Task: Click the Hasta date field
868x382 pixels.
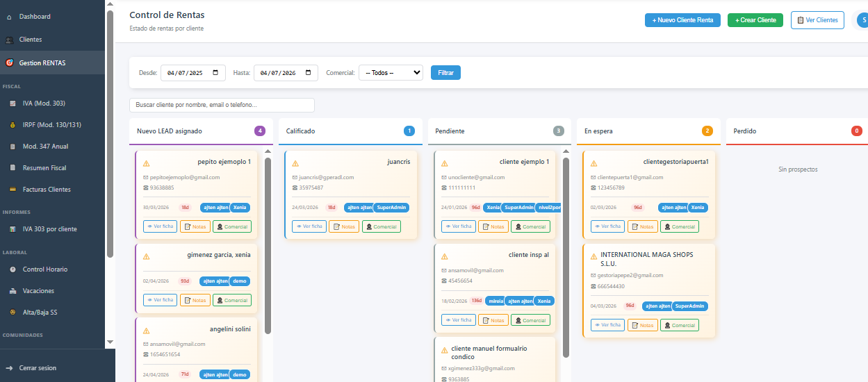Action: [286, 72]
